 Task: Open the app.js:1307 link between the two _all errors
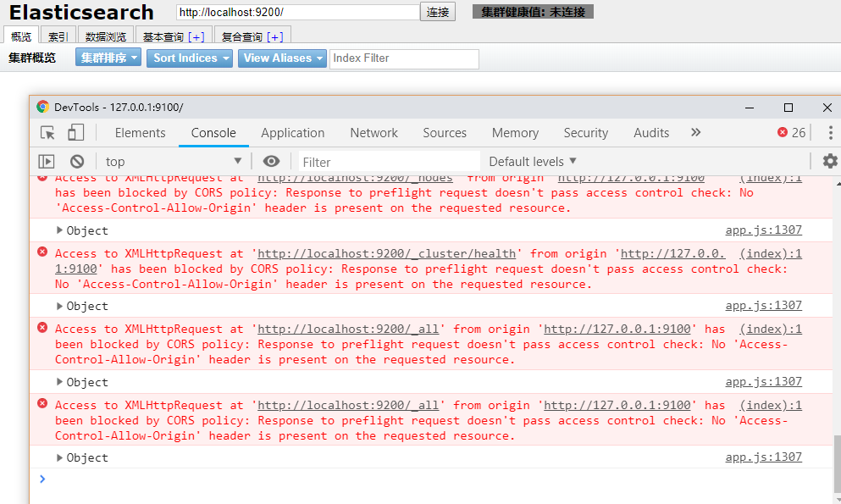(764, 381)
